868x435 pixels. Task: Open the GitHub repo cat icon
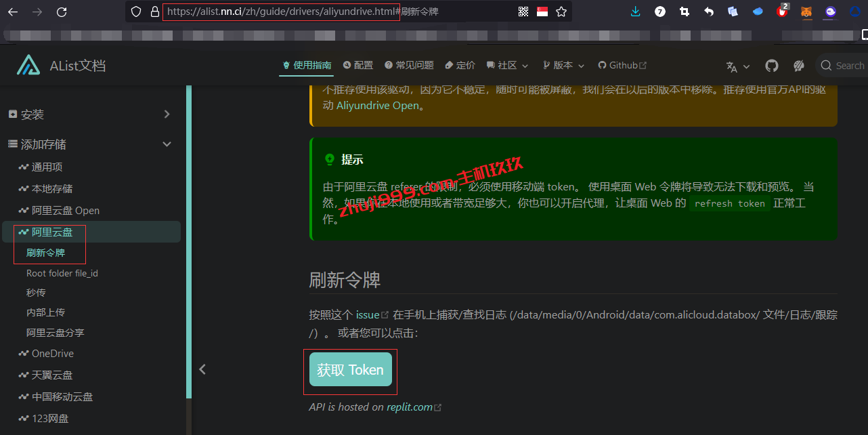(x=772, y=66)
